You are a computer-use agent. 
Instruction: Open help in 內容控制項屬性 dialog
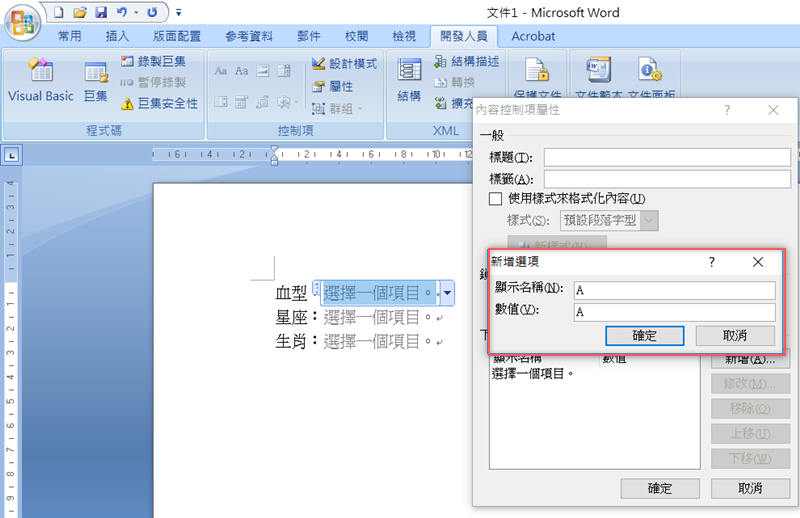[x=727, y=110]
